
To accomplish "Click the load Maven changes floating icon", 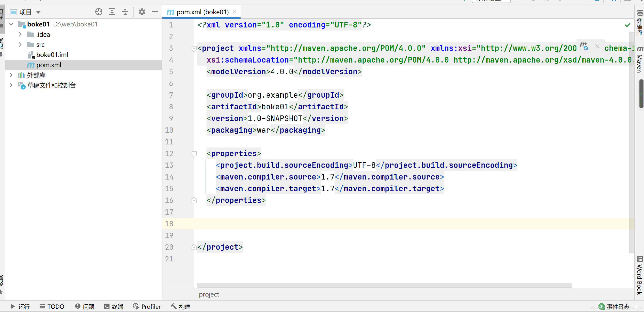I will pyautogui.click(x=584, y=46).
